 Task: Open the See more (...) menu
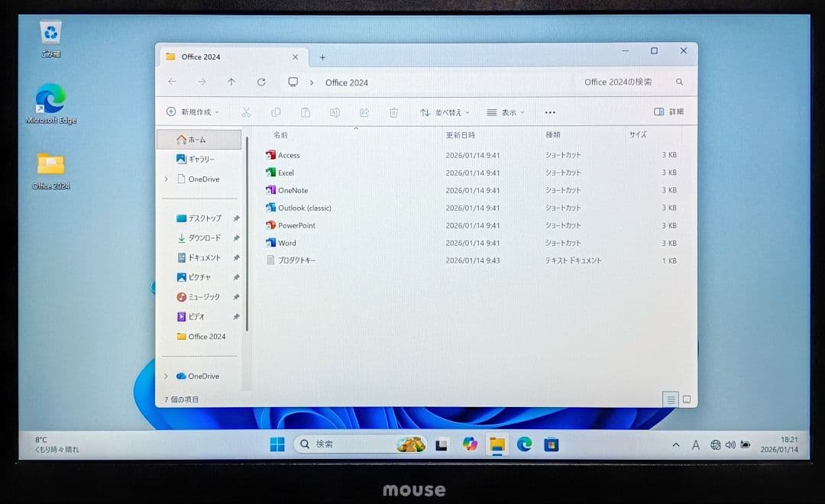point(549,112)
